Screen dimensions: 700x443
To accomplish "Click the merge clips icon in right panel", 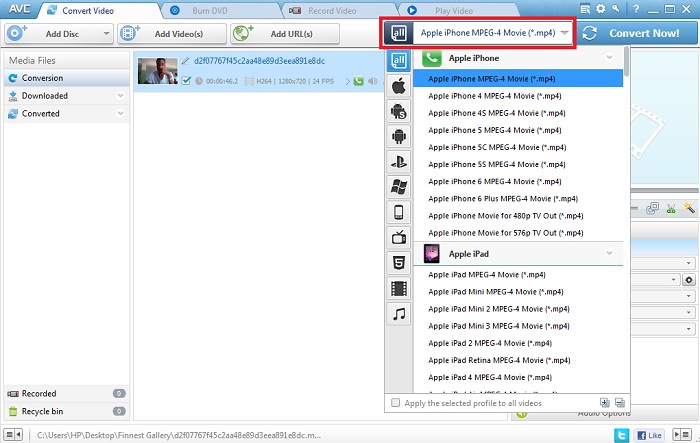I will 652,208.
